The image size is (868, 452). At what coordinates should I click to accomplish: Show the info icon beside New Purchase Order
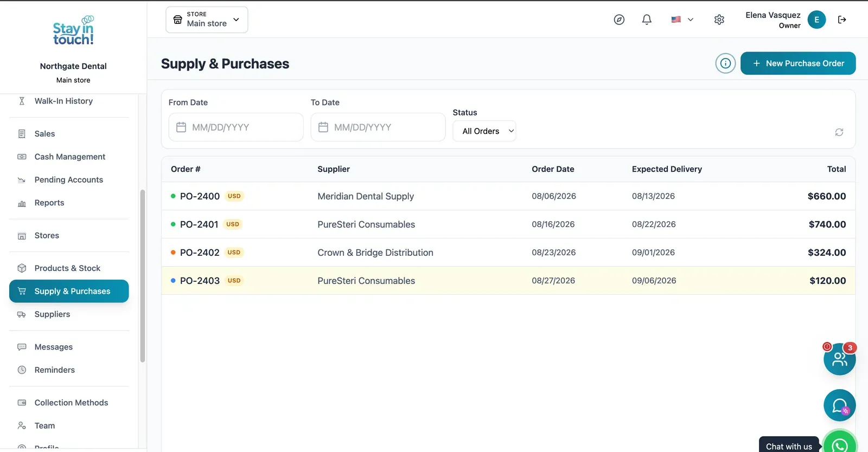(x=725, y=63)
